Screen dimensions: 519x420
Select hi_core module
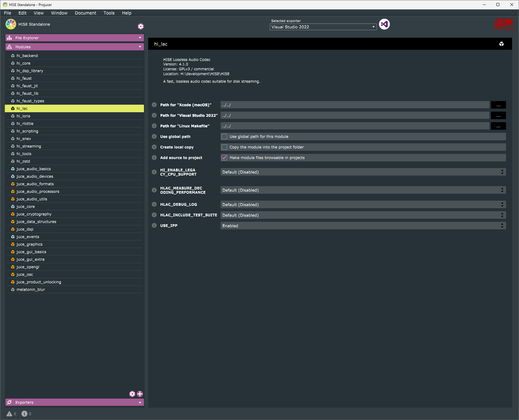coord(74,63)
